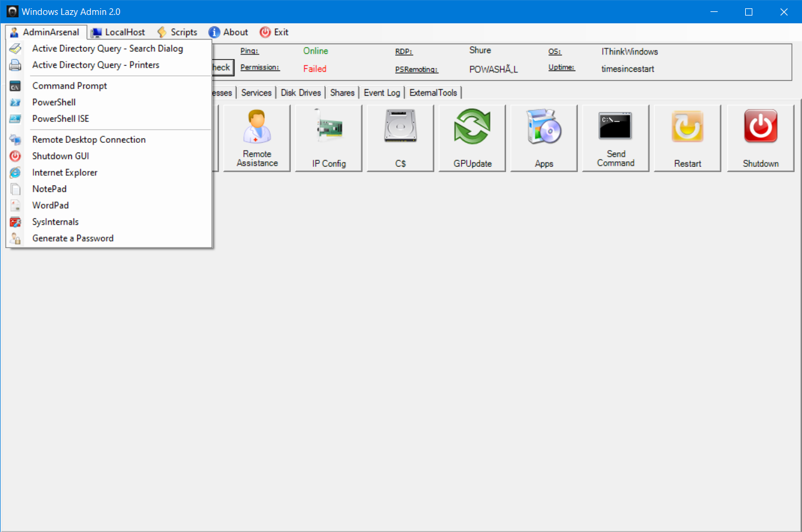This screenshot has height=532, width=802.
Task: Click the printer icon beside AD Query Printers
Action: click(15, 65)
